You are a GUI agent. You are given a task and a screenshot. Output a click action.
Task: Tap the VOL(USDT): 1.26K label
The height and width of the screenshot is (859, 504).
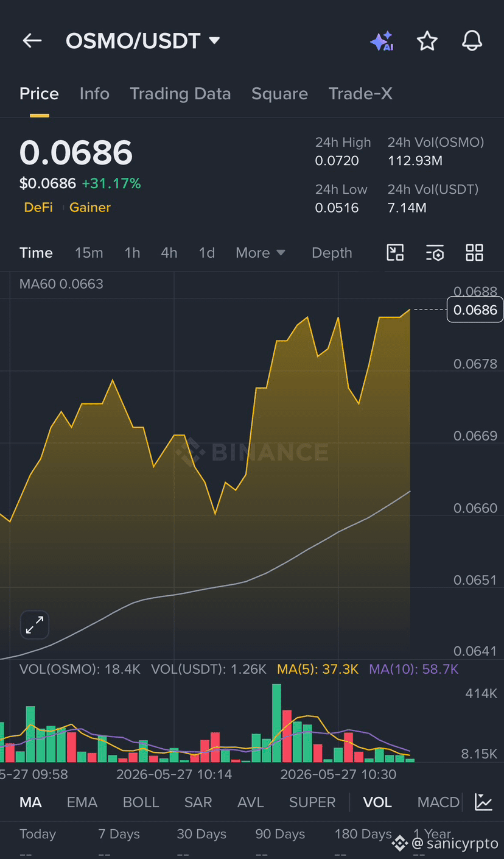pyautogui.click(x=209, y=669)
